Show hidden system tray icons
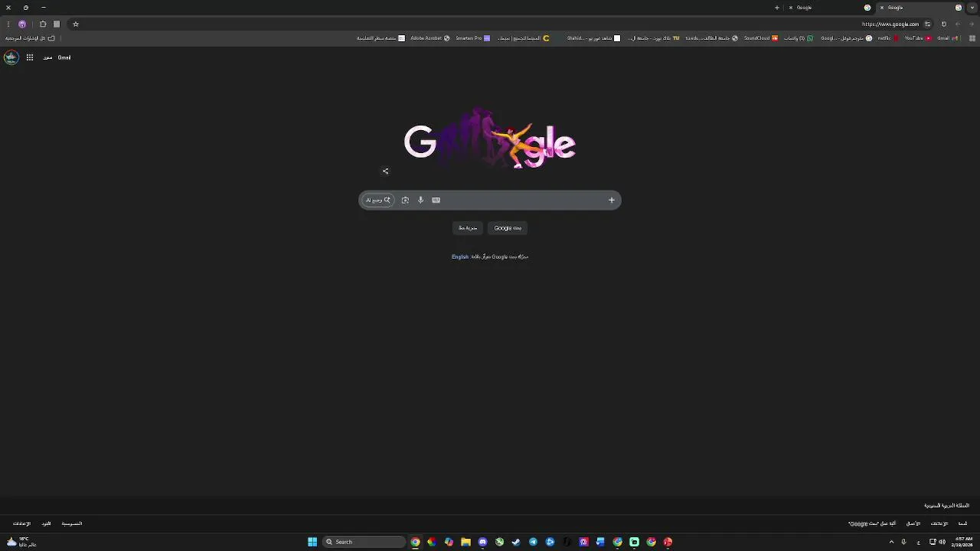 [x=891, y=542]
